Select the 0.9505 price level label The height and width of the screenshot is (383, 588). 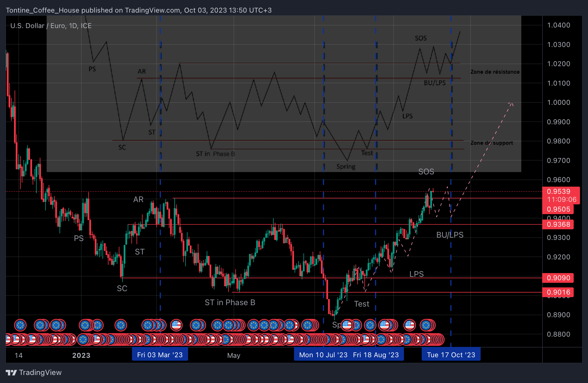tap(558, 209)
